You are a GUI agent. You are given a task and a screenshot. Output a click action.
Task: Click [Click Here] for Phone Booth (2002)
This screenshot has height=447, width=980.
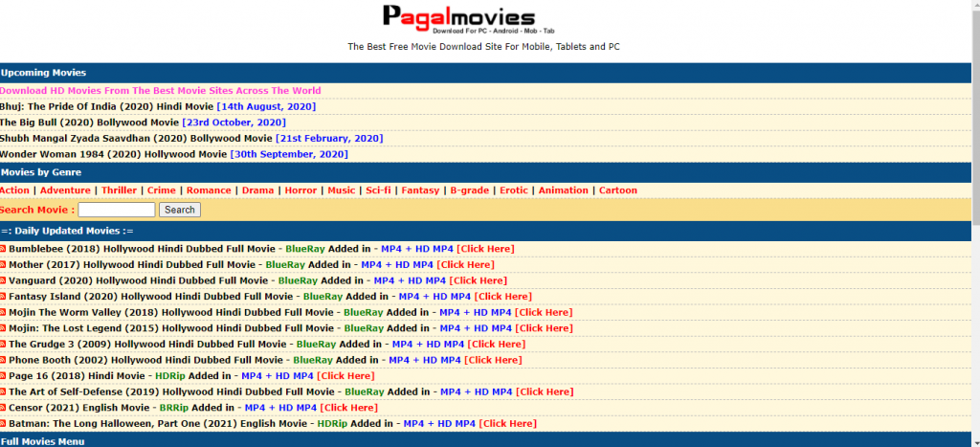pyautogui.click(x=493, y=360)
